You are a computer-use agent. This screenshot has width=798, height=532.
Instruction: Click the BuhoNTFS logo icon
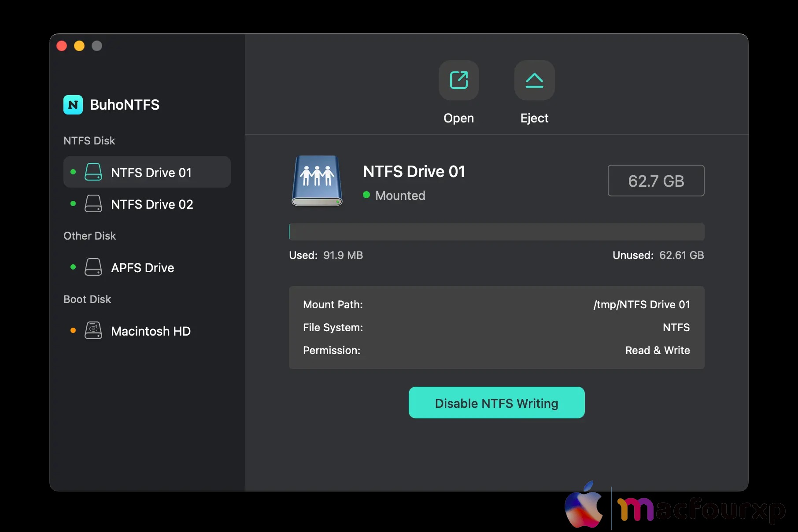coord(73,105)
